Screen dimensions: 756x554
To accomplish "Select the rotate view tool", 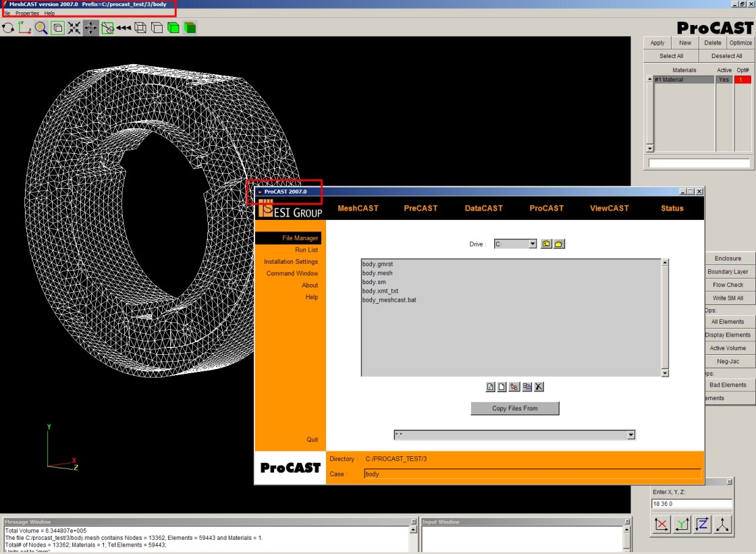I will 8,28.
